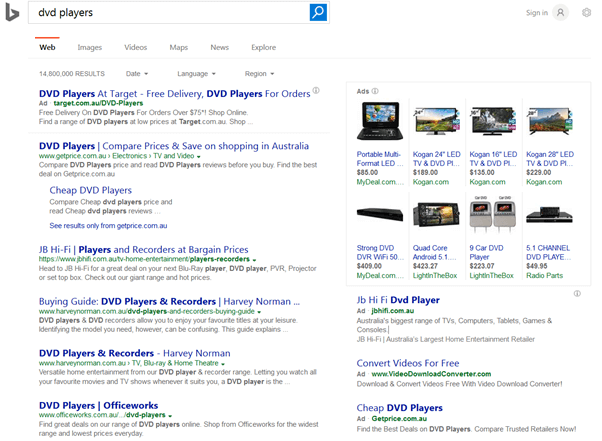Click 9 Car DVD Player product image
Image resolution: width=602 pixels, height=441 pixels.
pos(493,214)
